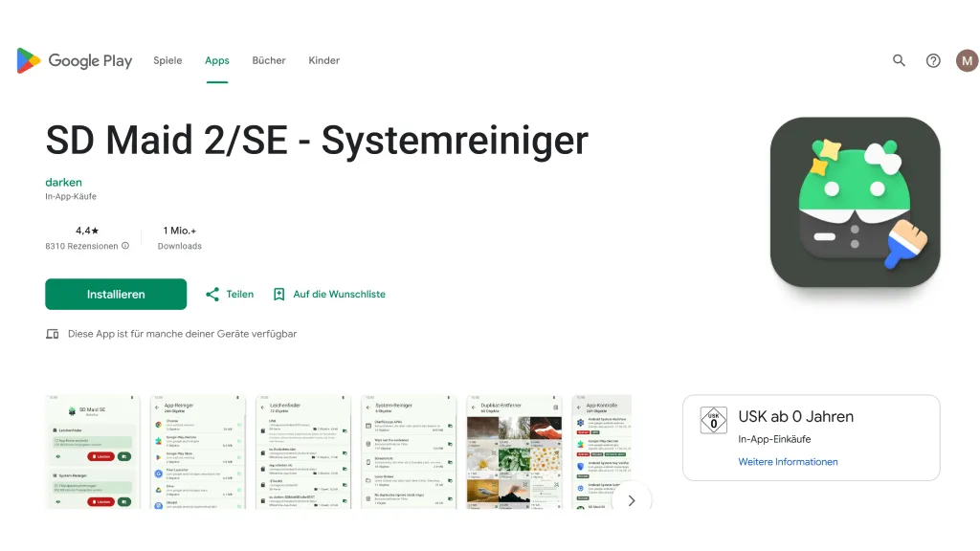Click the text Diese App ist für manche deiner Geräte verfügbar

[182, 334]
